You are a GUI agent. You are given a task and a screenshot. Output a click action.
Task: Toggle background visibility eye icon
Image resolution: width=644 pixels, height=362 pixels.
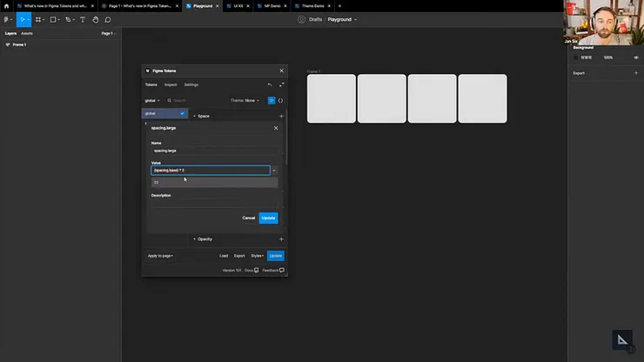[x=636, y=57]
